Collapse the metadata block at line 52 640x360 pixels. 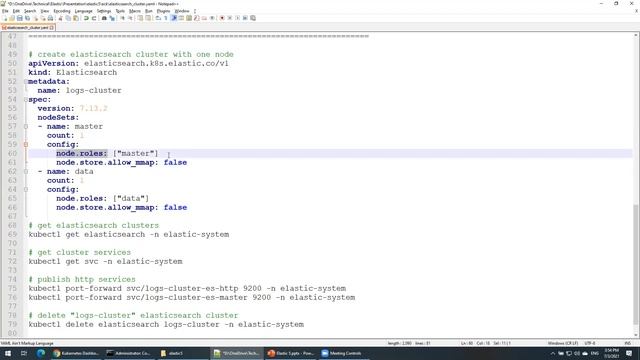coord(26,82)
